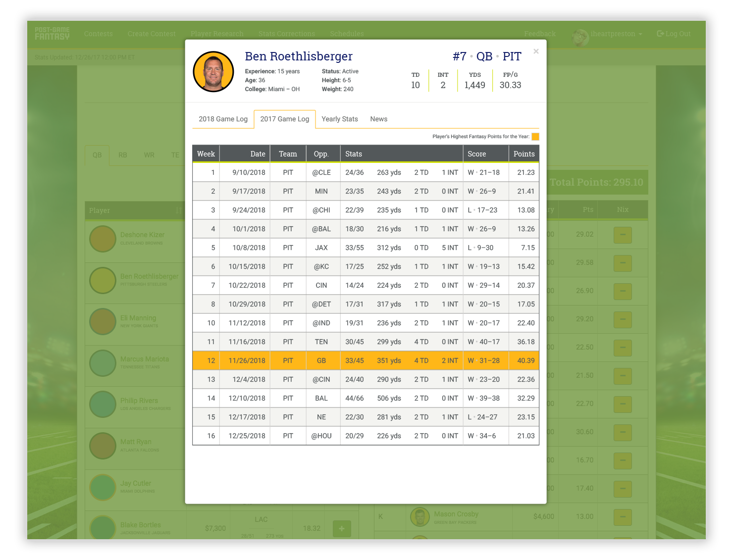Screen dimensions: 733x560
Task: Click the 12/17/2018 date cell
Action: [x=247, y=417]
